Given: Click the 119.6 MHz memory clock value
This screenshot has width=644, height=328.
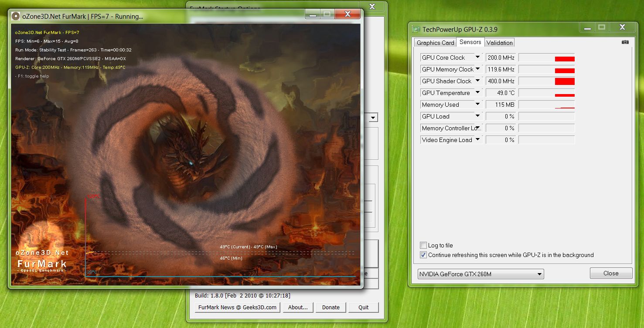Looking at the screenshot, I should (501, 69).
